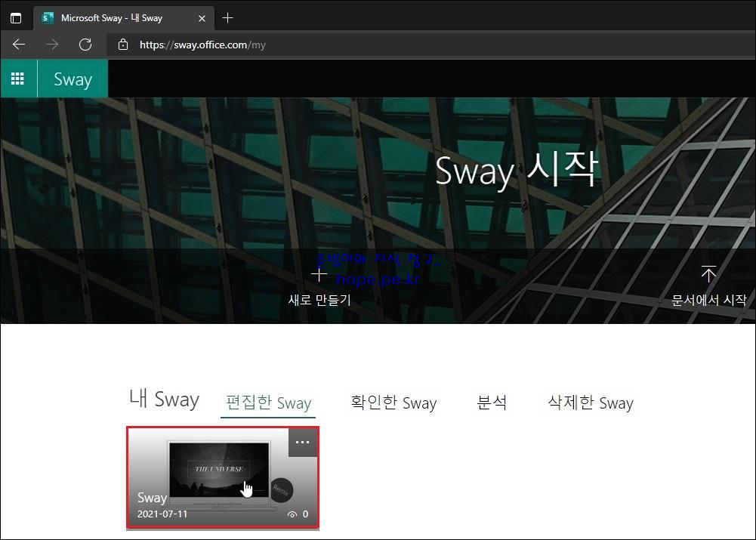Click the plus icon for 새로 만들기

click(319, 275)
